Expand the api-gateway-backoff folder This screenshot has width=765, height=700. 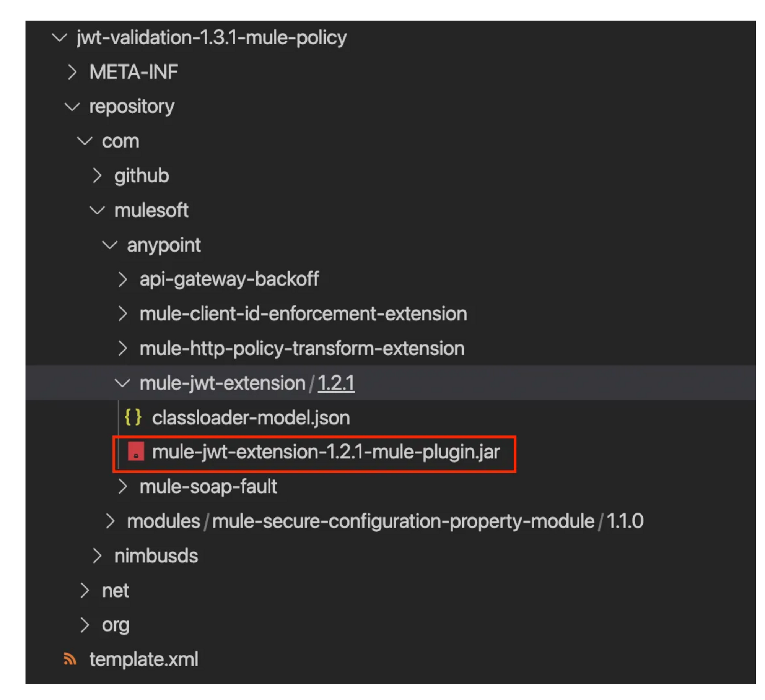[x=123, y=279]
